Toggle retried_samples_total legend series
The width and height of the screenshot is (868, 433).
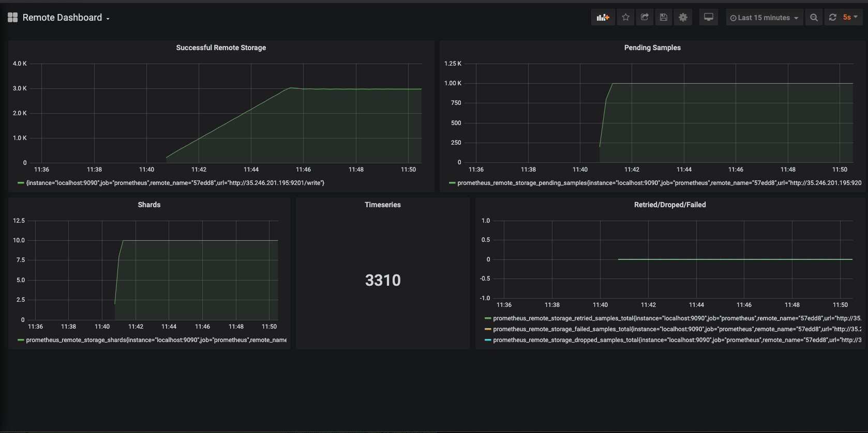coord(677,318)
